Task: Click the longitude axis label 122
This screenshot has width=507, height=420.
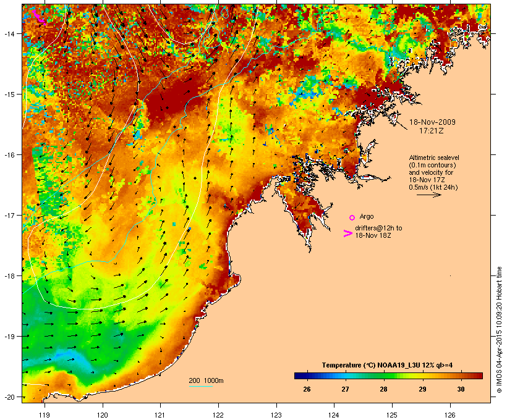Action: [x=218, y=415]
